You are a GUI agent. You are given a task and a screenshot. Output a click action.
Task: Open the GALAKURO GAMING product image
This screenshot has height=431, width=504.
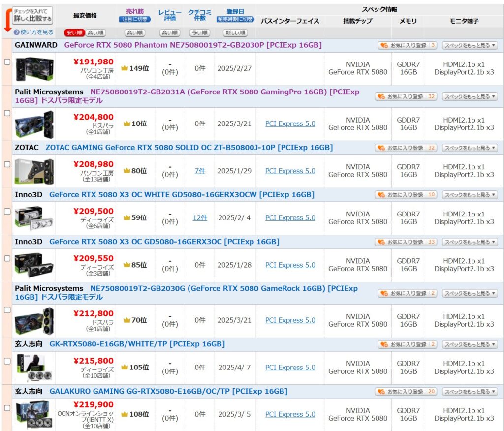[34, 415]
